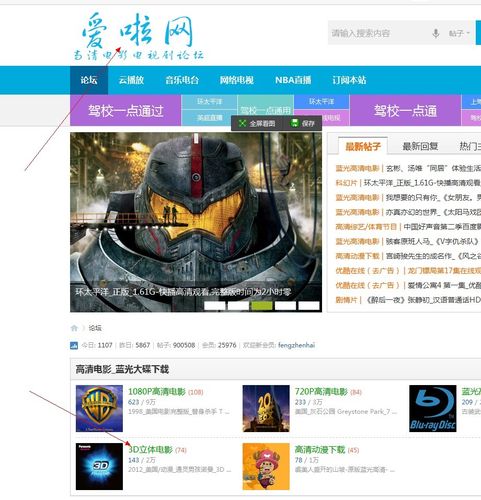Open the Warner Bros logo forum thumbnail
The height and width of the screenshot is (500, 481).
point(99,408)
